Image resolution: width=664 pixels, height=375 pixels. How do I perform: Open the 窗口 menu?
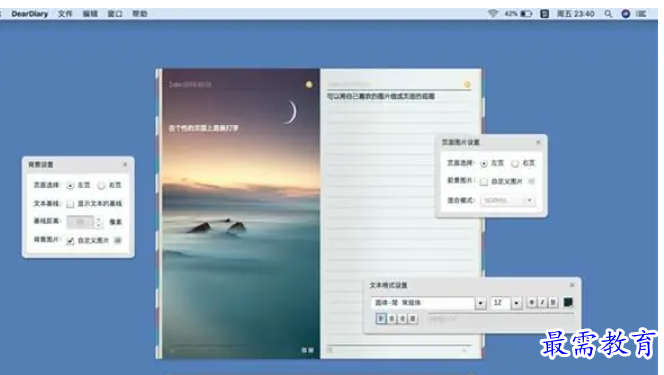(115, 14)
